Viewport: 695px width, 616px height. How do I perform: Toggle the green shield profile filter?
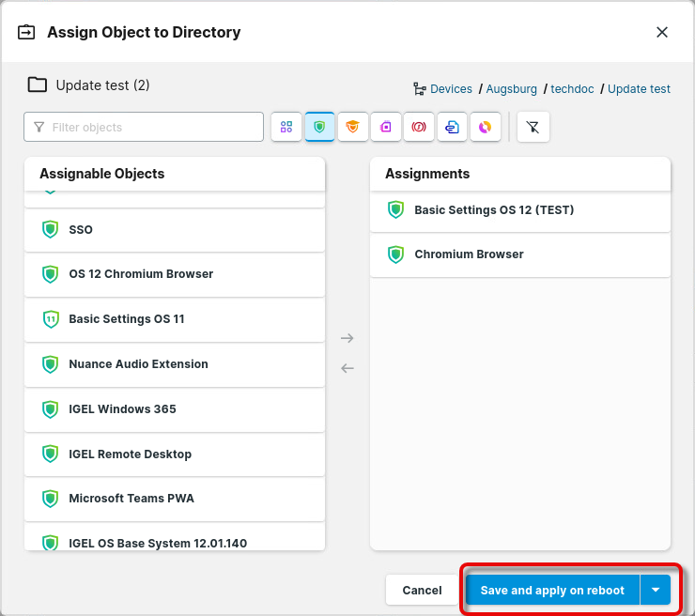319,127
